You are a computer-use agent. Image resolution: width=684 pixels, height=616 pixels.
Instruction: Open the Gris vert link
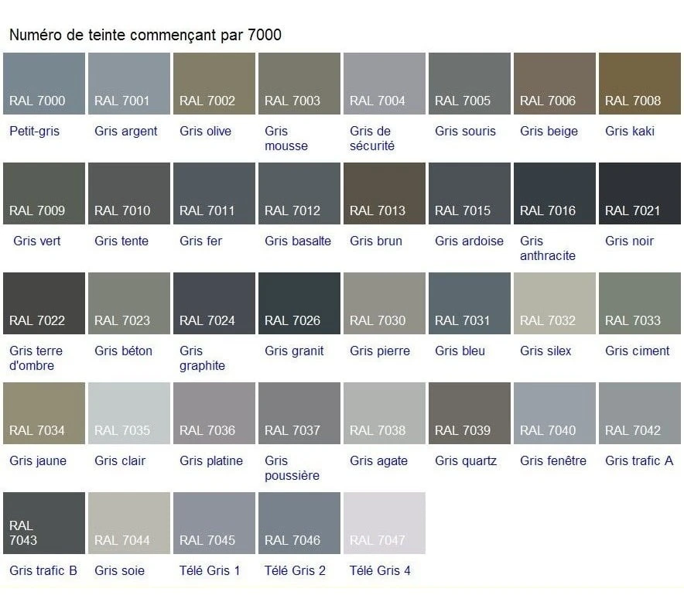click(37, 241)
